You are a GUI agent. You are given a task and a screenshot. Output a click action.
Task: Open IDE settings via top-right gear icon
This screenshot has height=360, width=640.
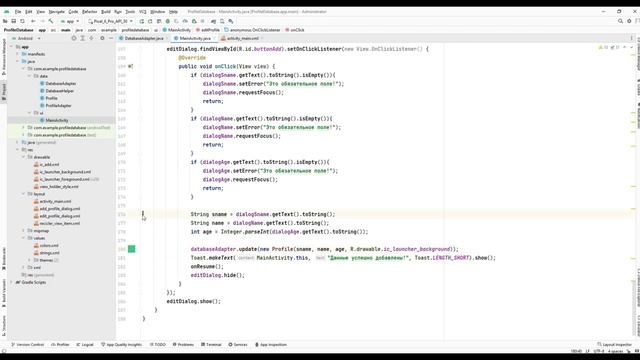click(x=629, y=21)
